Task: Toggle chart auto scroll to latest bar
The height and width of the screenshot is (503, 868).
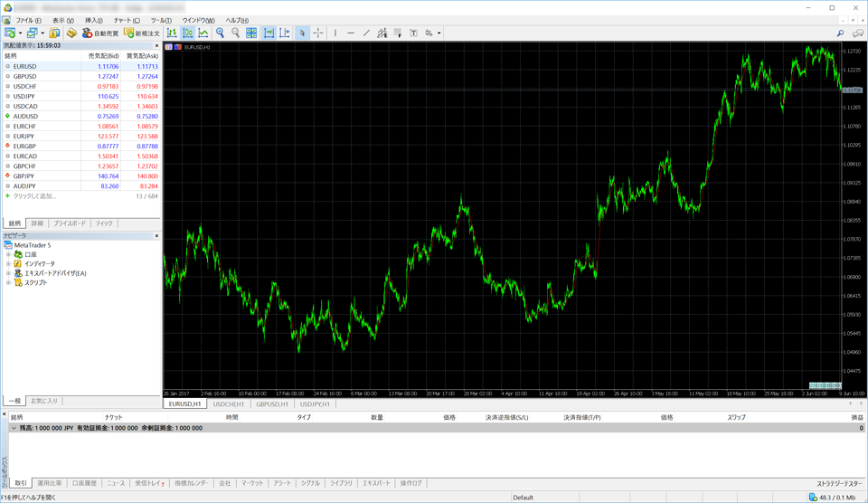Action: (269, 33)
